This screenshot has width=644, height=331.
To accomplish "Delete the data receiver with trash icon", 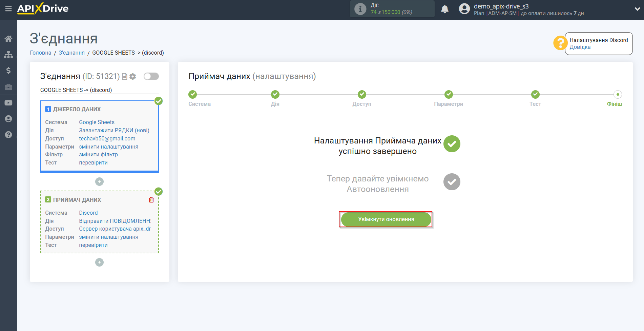I will 151,200.
